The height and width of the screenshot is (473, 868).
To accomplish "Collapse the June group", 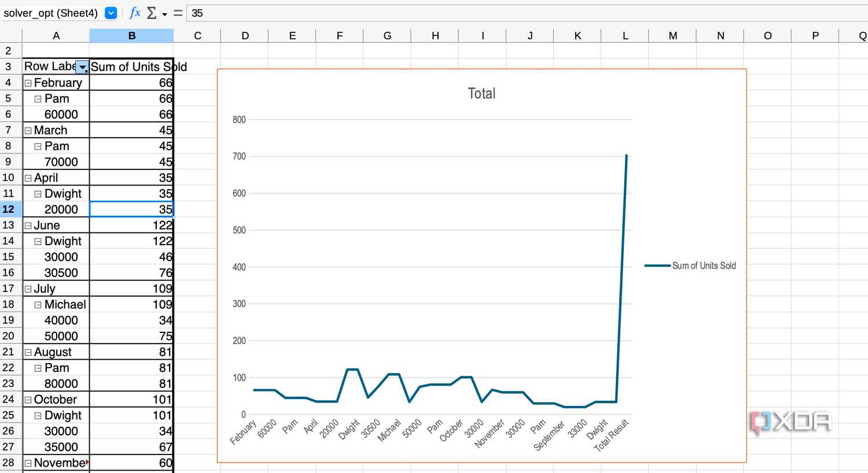I will [x=28, y=226].
